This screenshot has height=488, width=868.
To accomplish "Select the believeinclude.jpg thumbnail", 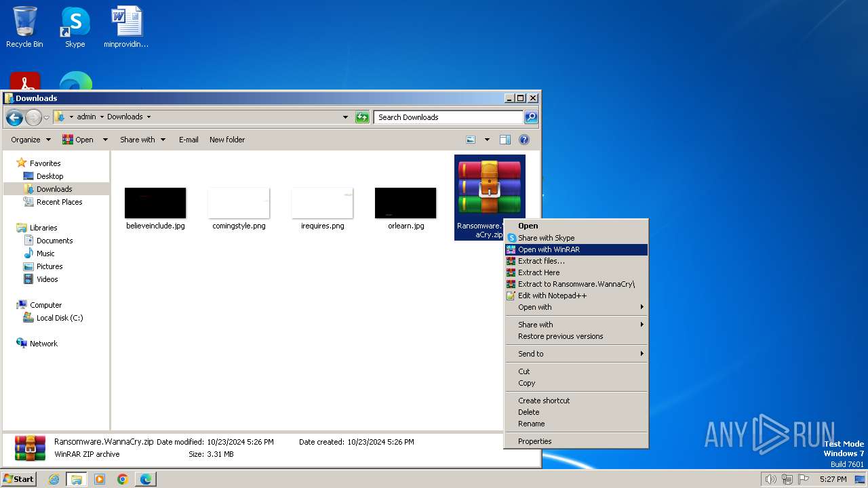I will pos(155,203).
